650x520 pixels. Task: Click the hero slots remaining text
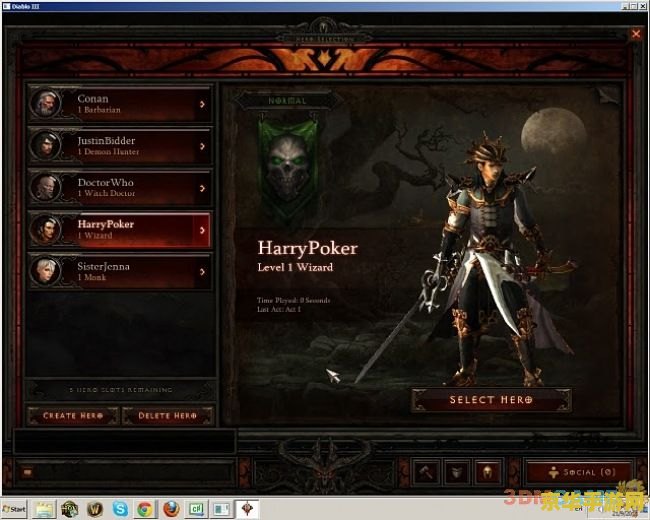121,390
